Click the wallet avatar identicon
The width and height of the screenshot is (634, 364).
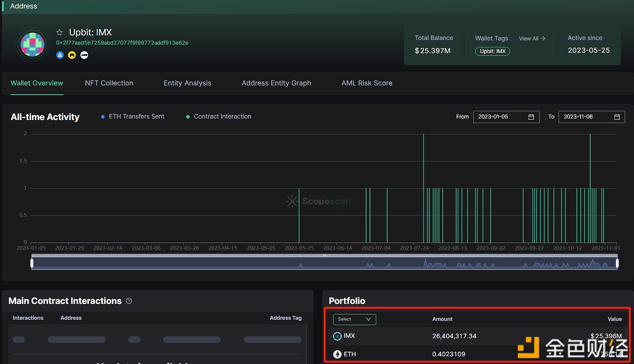click(x=33, y=45)
